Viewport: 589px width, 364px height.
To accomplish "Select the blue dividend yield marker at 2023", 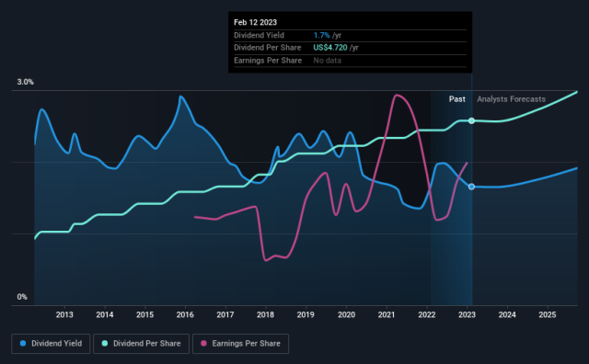I will [x=471, y=187].
